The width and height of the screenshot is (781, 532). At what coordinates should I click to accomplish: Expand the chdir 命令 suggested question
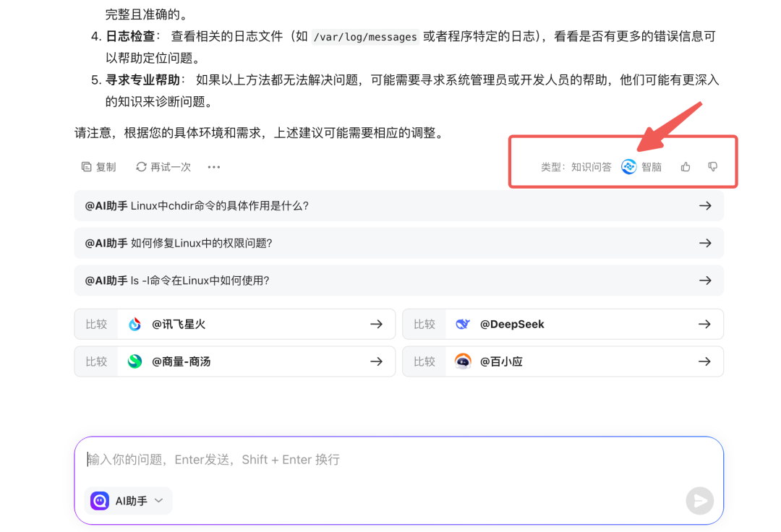pos(398,206)
